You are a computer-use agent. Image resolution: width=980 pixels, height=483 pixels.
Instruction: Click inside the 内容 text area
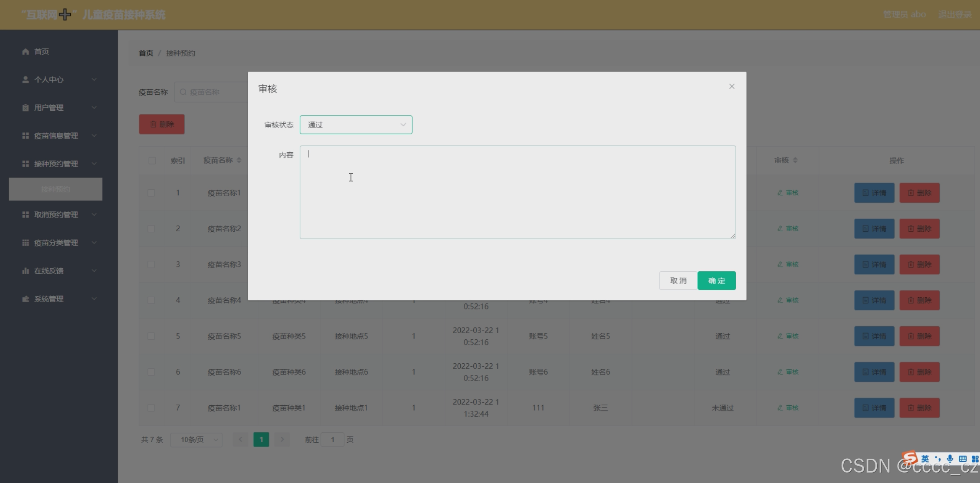(x=517, y=192)
